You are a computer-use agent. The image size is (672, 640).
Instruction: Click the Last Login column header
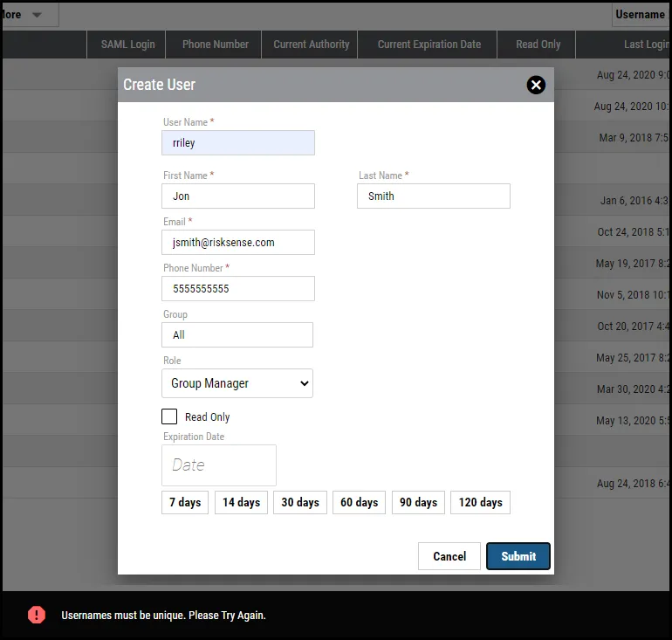pyautogui.click(x=624, y=45)
